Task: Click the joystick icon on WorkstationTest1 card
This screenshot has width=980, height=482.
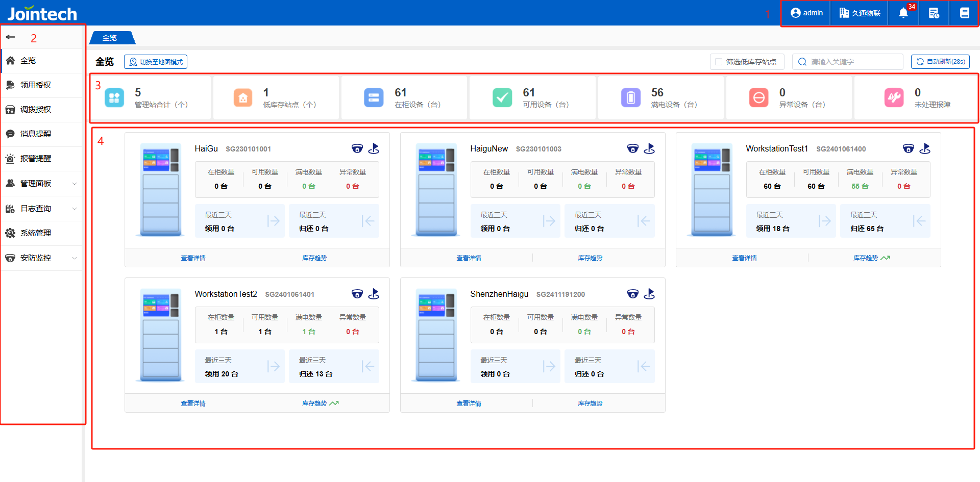Action: (x=925, y=148)
